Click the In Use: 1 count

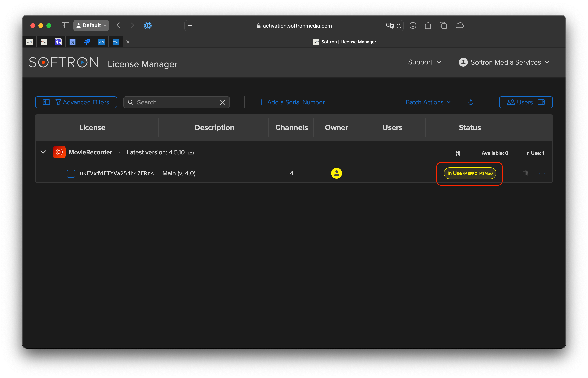(535, 153)
